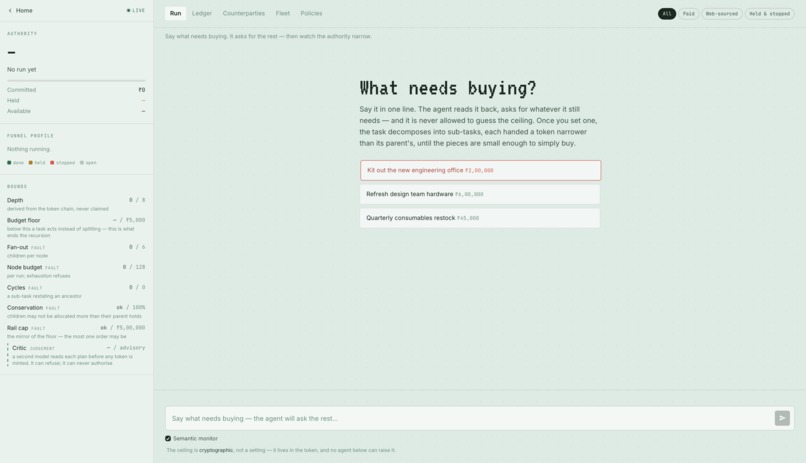
Task: Click the Budget floor bound
Action: [x=76, y=228]
